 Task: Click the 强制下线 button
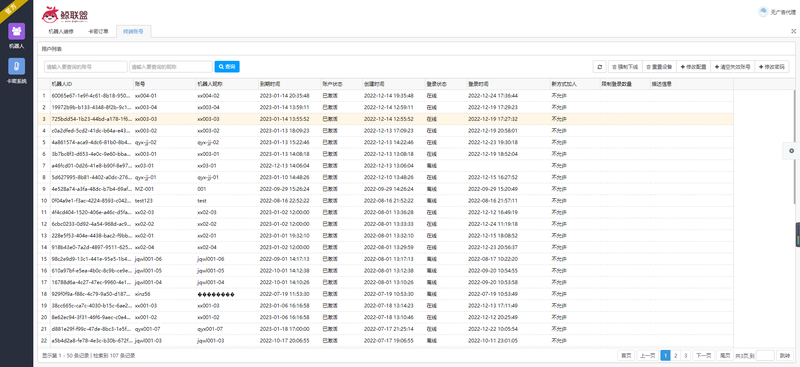[624, 67]
